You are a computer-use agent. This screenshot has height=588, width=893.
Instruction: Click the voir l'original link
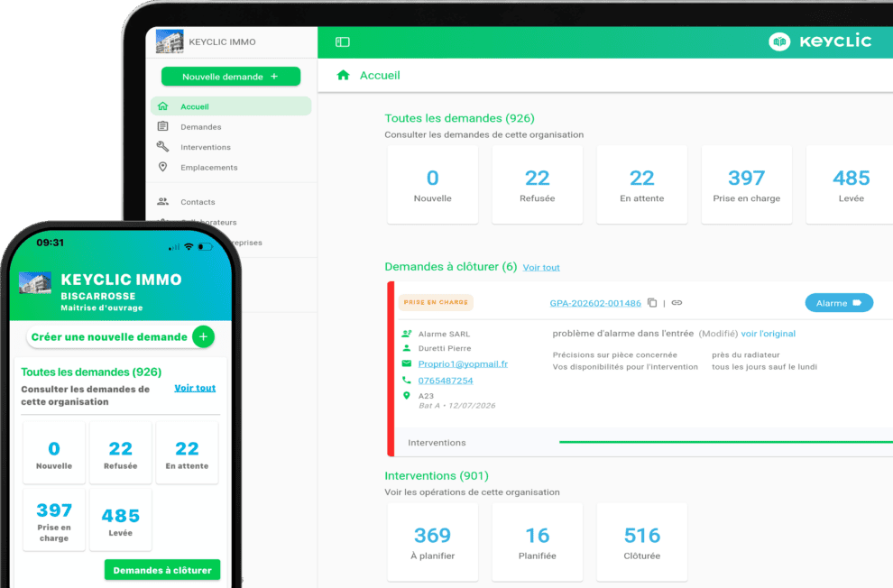769,334
